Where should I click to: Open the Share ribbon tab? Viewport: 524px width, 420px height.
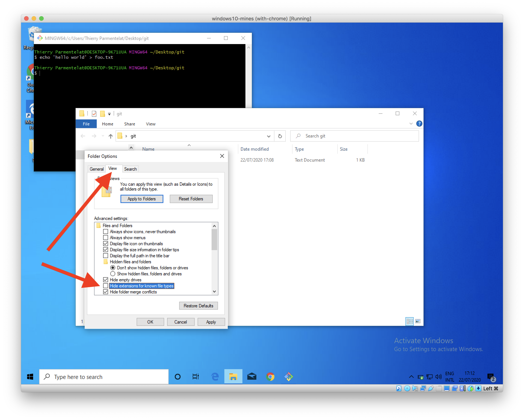tap(129, 124)
